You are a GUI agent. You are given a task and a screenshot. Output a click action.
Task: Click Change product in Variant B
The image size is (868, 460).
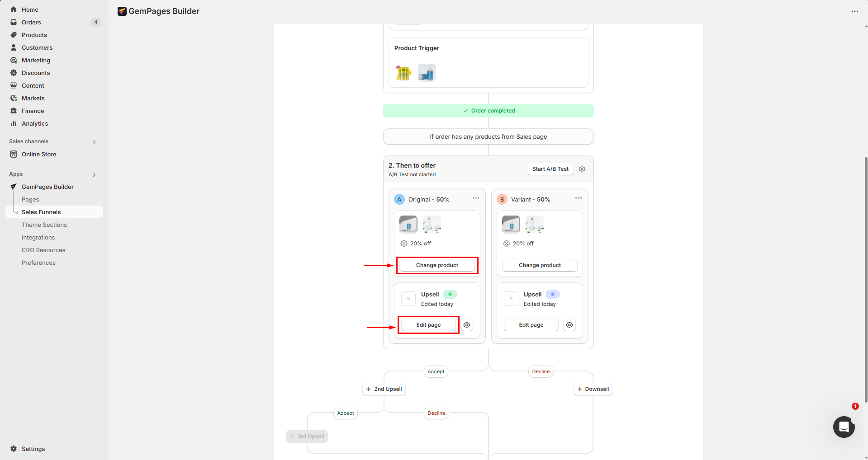pos(540,265)
